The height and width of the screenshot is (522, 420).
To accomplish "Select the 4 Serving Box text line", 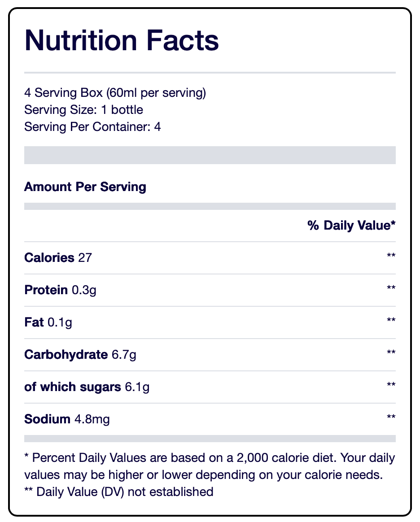I will 115,92.
